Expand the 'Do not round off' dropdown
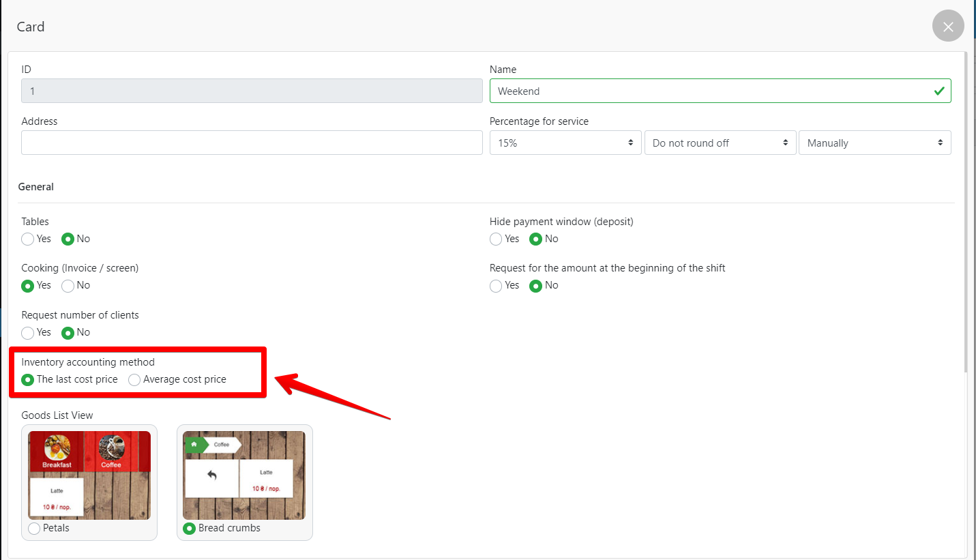Viewport: 976px width, 560px height. (720, 143)
